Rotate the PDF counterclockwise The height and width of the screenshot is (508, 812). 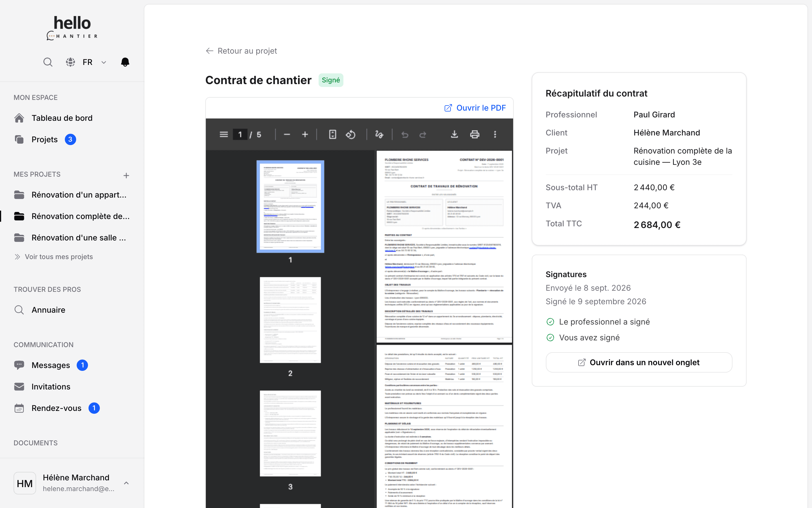coord(351,134)
